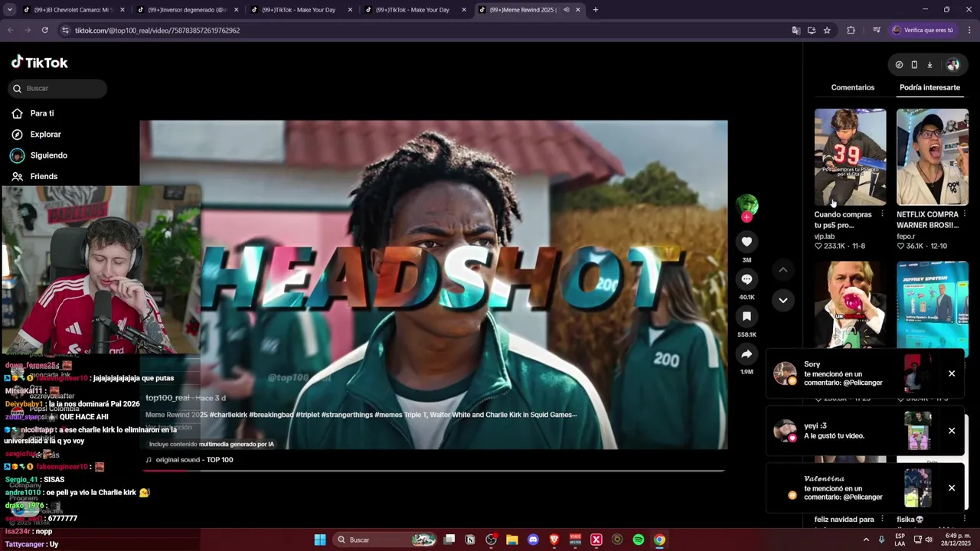Click the Explorar compass icon

coord(17,135)
